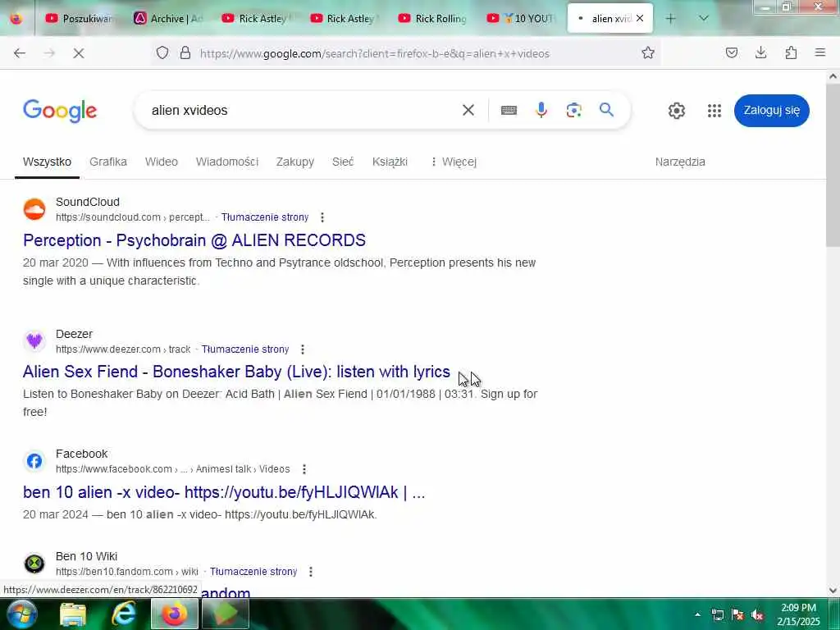Expand the Więcej search filter menu

453,162
